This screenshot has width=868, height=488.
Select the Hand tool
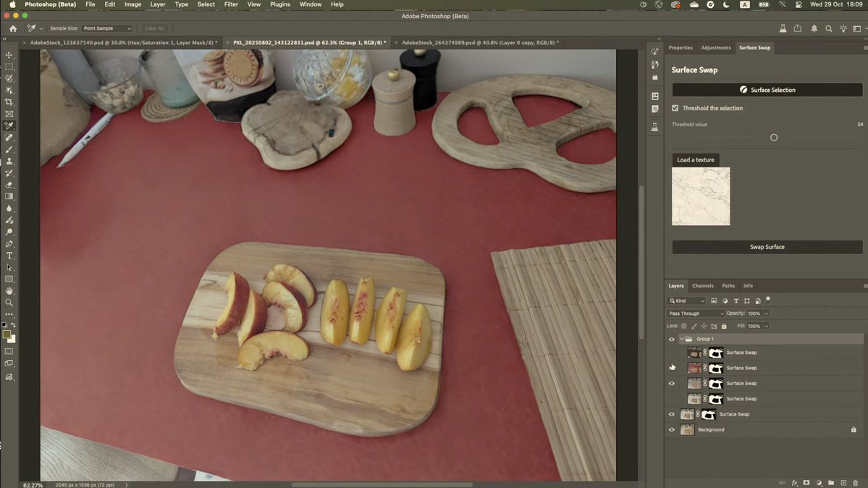[x=9, y=290]
